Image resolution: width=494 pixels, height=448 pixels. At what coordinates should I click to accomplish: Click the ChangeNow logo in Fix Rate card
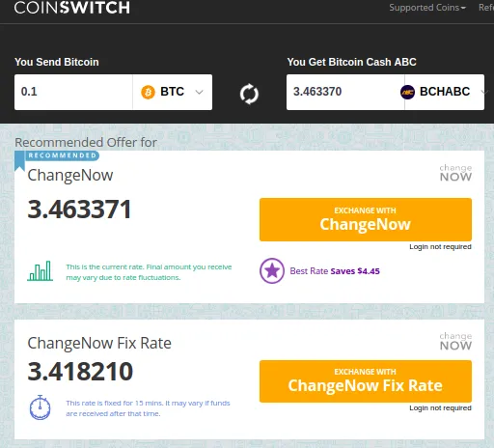[455, 341]
